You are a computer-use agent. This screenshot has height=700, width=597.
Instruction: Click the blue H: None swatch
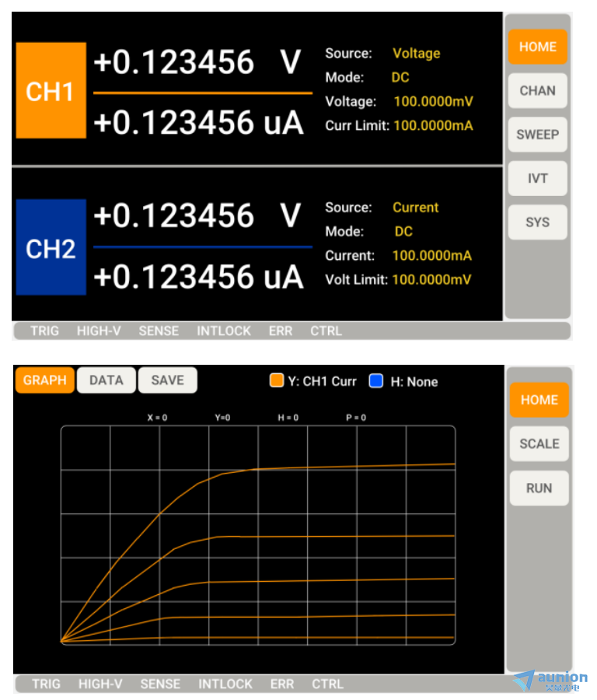pos(376,381)
